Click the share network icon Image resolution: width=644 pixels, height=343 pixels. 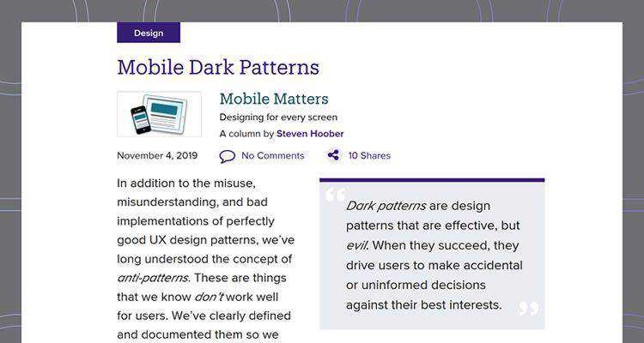pyautogui.click(x=333, y=156)
